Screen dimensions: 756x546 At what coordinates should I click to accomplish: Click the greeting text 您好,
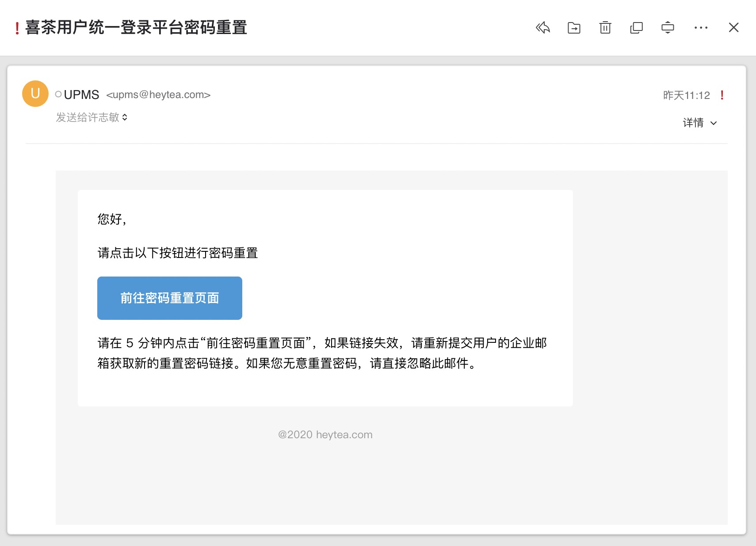tap(112, 219)
